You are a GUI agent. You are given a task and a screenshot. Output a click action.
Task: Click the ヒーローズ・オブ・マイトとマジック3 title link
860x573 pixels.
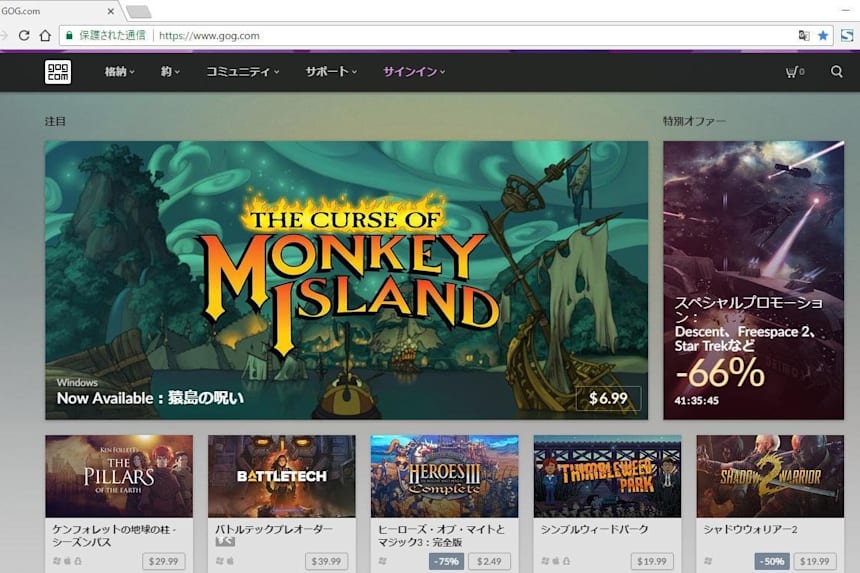441,535
